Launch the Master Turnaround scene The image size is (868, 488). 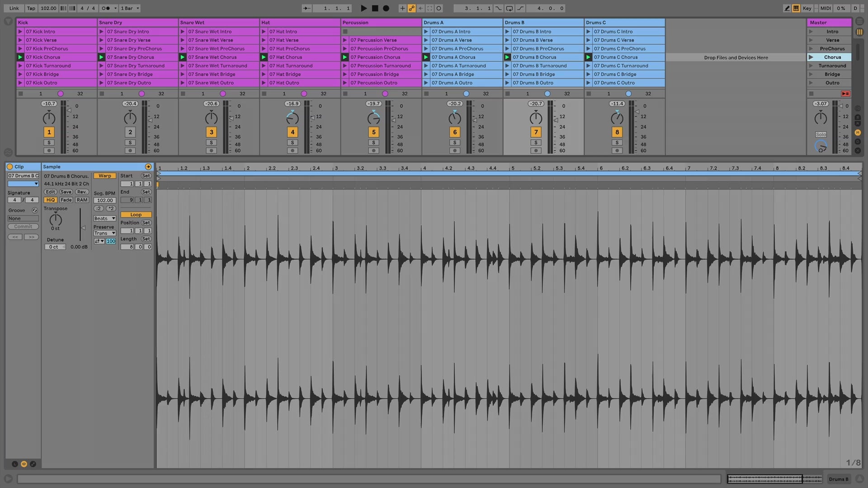(x=811, y=66)
